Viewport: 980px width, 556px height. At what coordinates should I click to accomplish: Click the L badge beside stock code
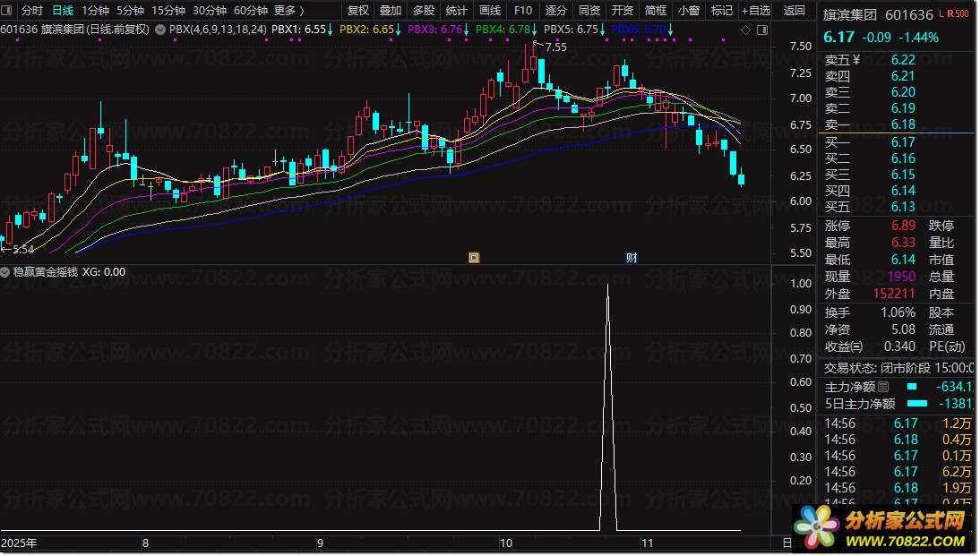(941, 15)
